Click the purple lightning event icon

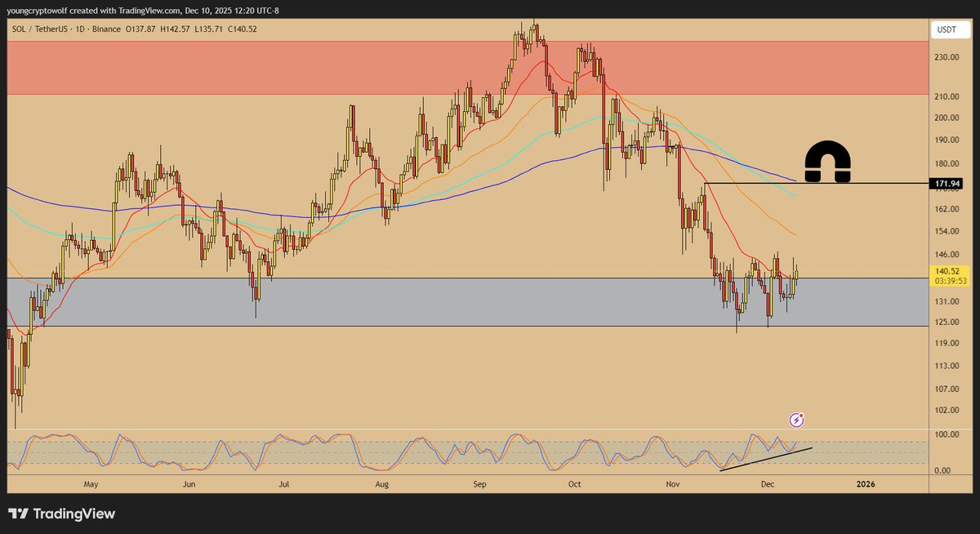coord(797,420)
